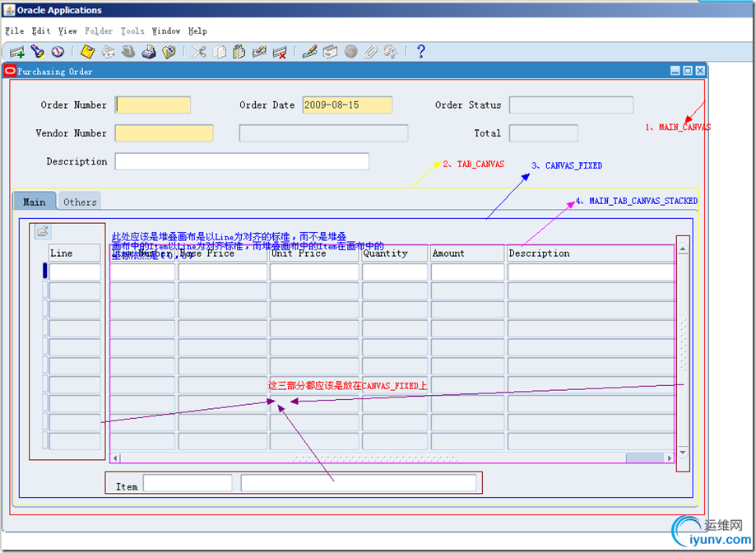Click the vertical scrollbar down arrow
The image size is (756, 553).
[x=683, y=453]
